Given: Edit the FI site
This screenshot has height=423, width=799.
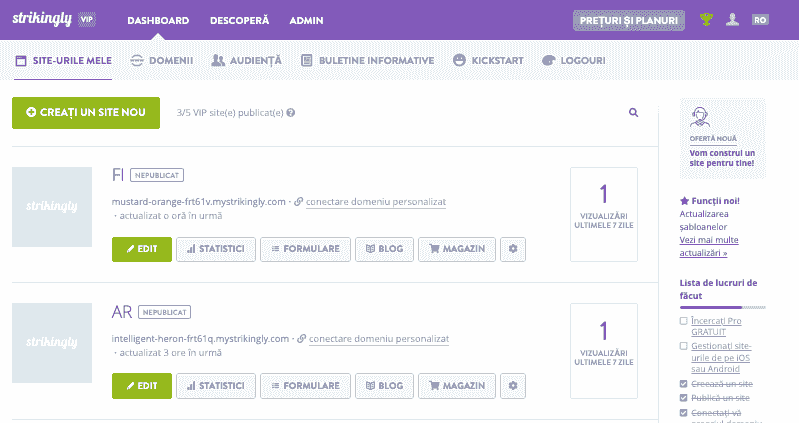Looking at the screenshot, I should coord(142,249).
